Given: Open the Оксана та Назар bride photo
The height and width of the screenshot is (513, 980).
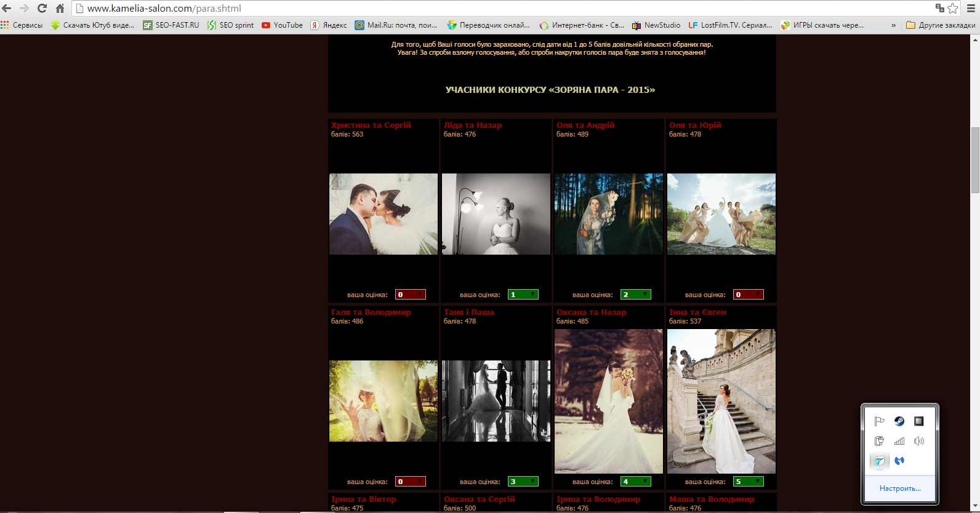Looking at the screenshot, I should (609, 401).
